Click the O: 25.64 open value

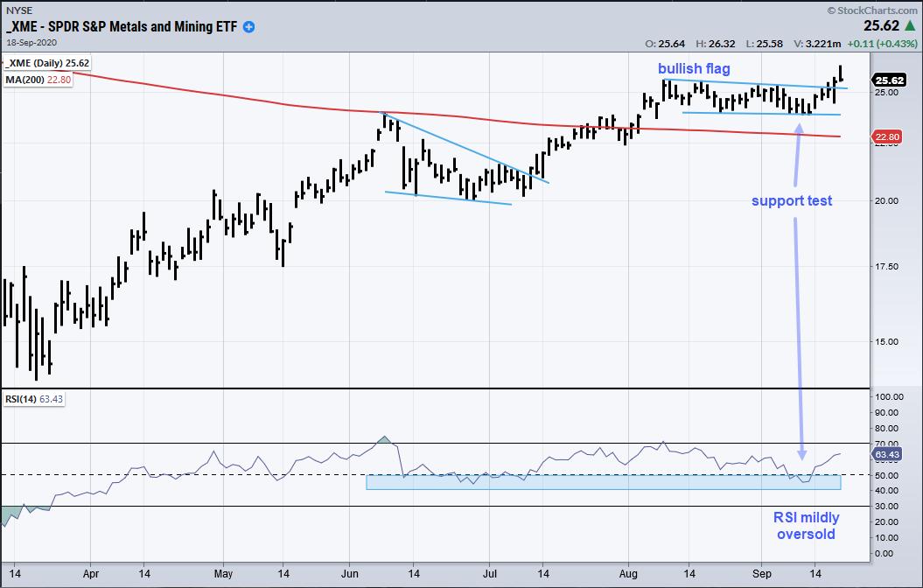click(x=665, y=44)
